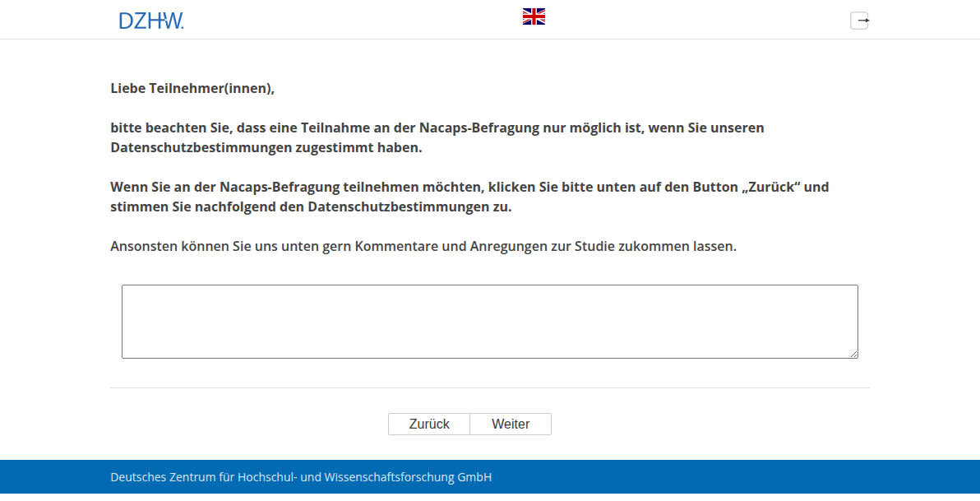Viewport: 980px width, 501px height.
Task: Click the textarea resize handle corner
Action: (x=853, y=355)
